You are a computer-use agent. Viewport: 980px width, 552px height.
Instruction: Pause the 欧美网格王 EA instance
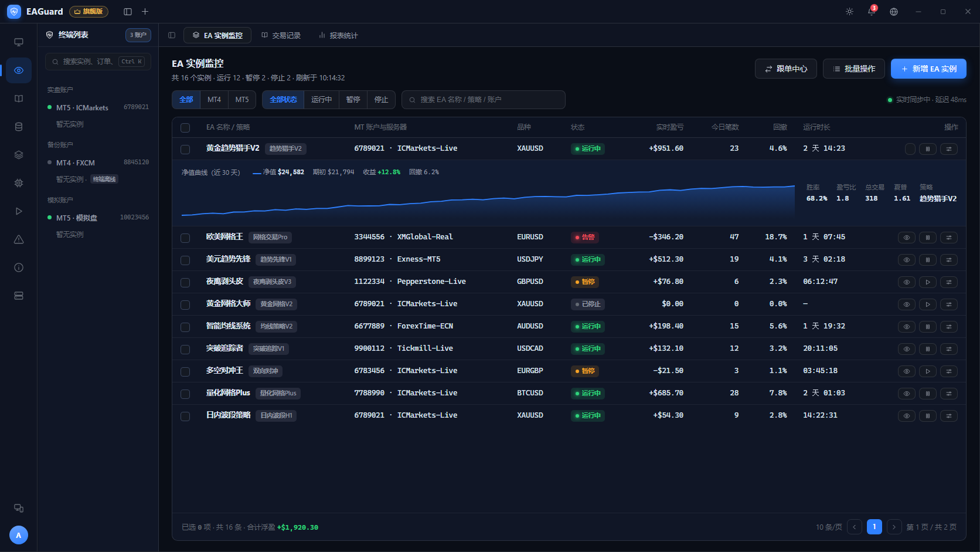928,238
